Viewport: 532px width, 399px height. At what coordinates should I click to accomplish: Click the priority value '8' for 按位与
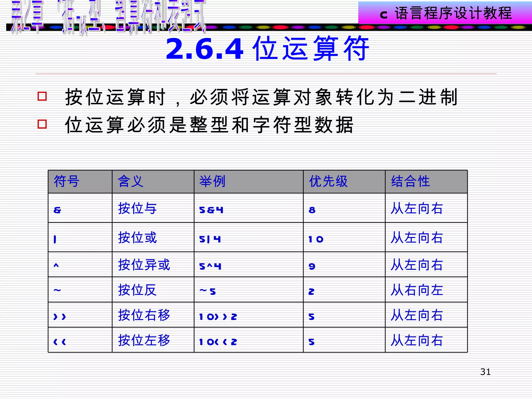coord(312,210)
